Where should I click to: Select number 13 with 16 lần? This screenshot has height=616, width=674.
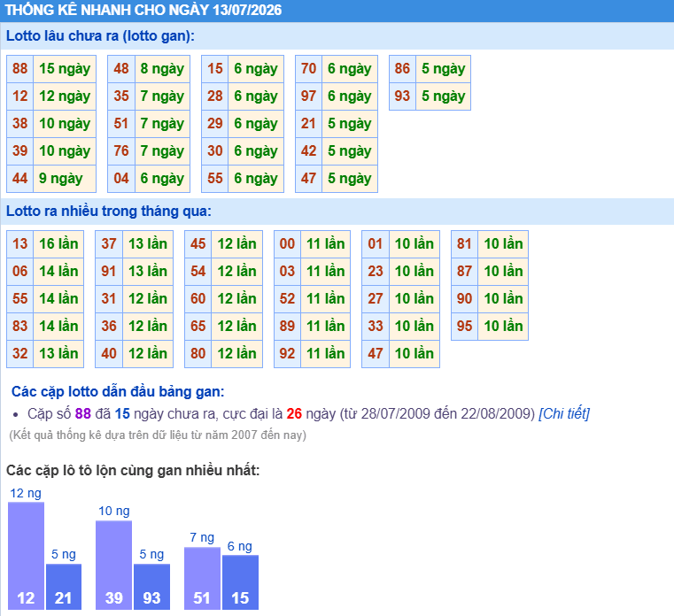(x=19, y=244)
